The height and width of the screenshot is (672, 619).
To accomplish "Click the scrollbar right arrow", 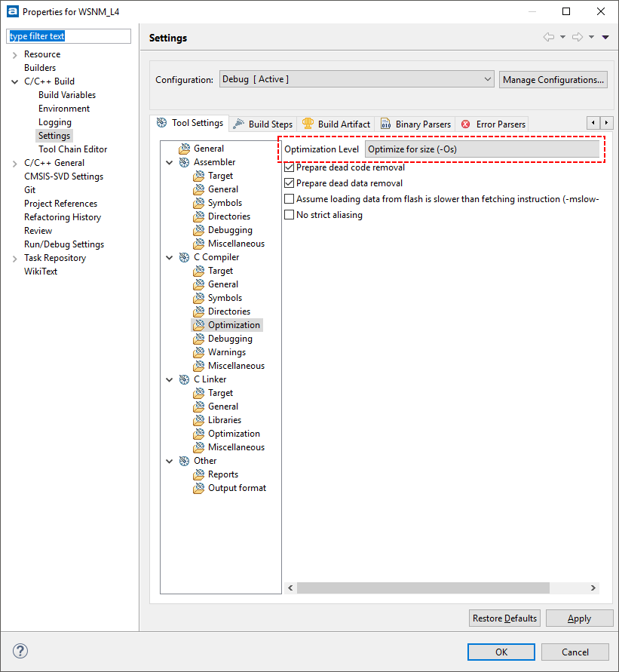I will pyautogui.click(x=593, y=588).
